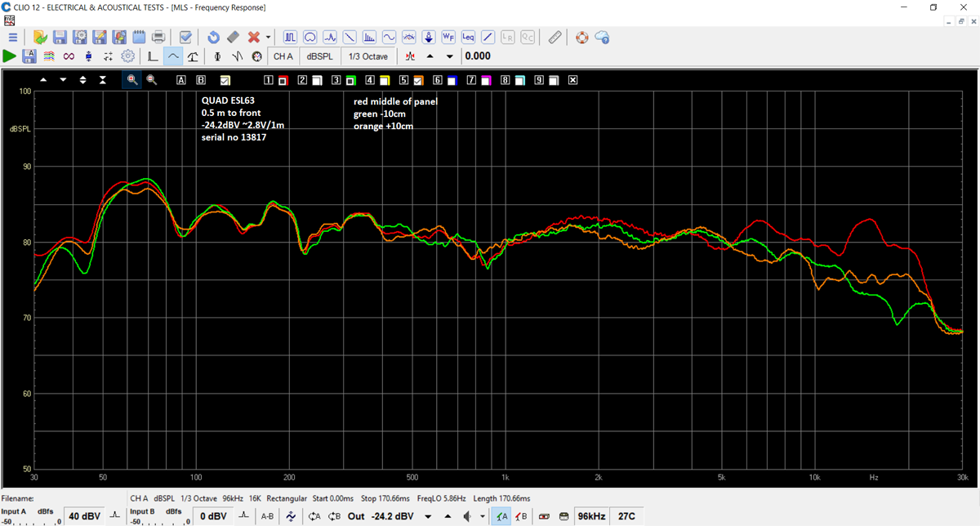Toggle overlay 3 green curve checkbox

[350, 80]
